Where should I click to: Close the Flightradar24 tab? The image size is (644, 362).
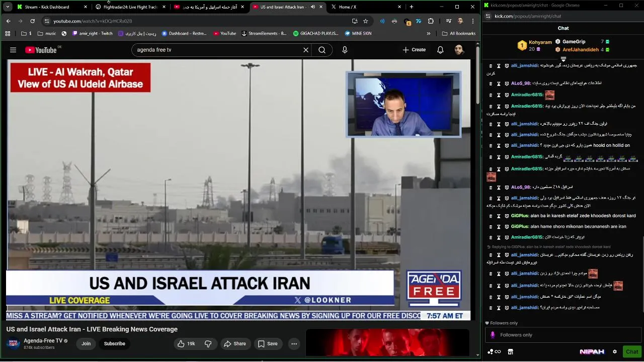(x=164, y=7)
